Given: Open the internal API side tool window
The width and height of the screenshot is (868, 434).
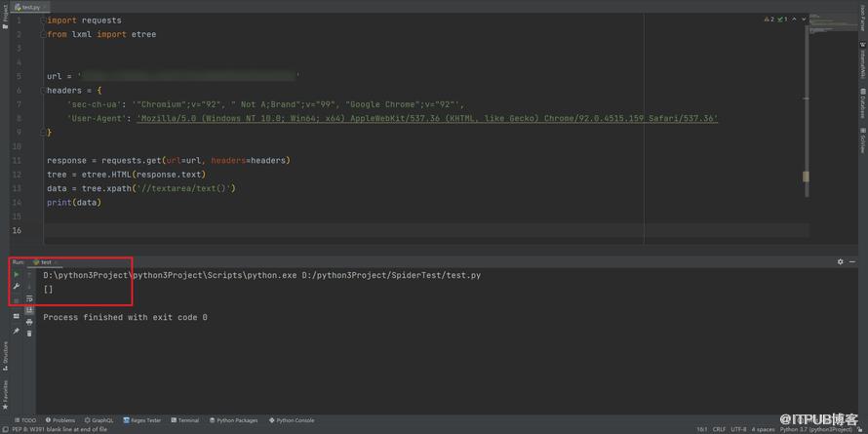Looking at the screenshot, I should click(862, 60).
